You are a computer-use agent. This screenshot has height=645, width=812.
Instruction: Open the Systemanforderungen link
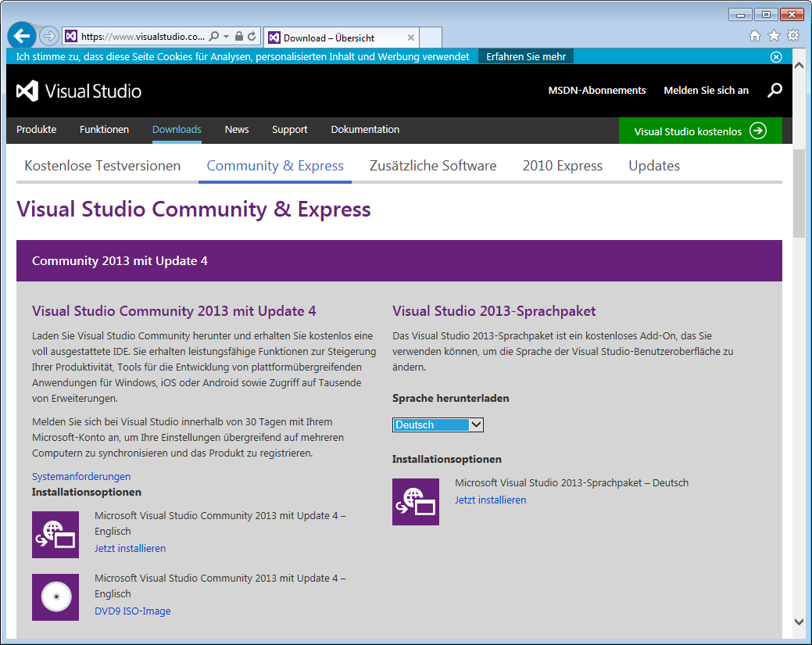pyautogui.click(x=81, y=476)
